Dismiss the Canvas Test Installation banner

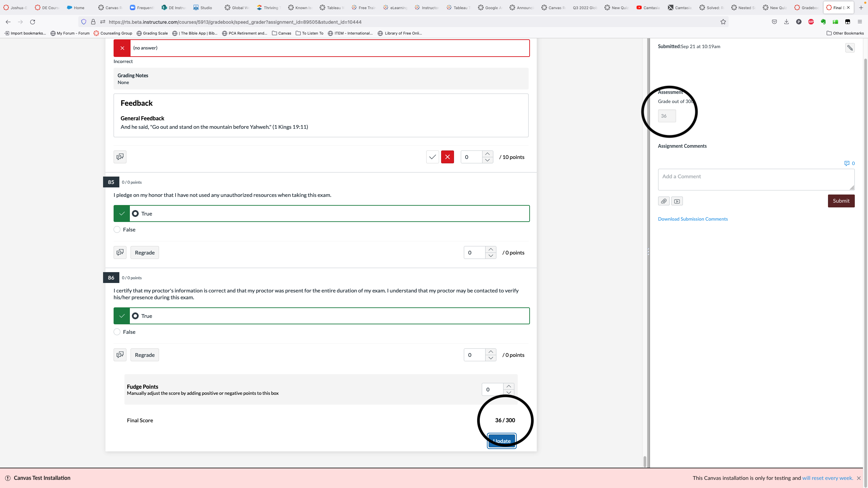tap(859, 478)
